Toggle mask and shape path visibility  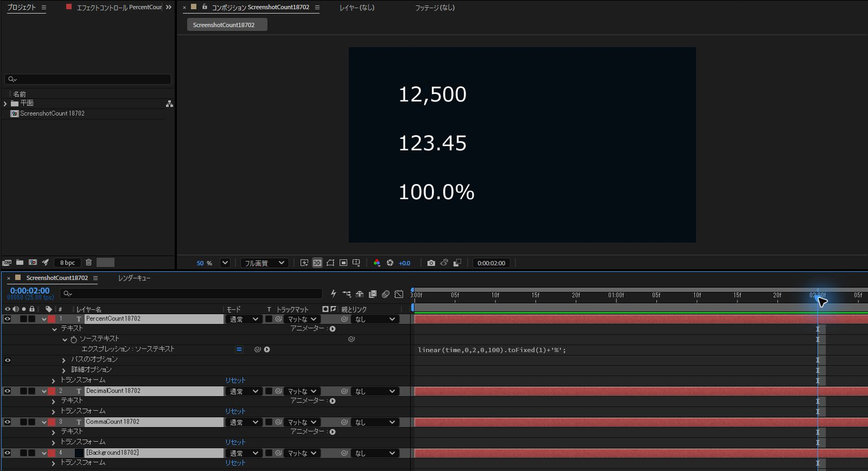tap(330, 263)
